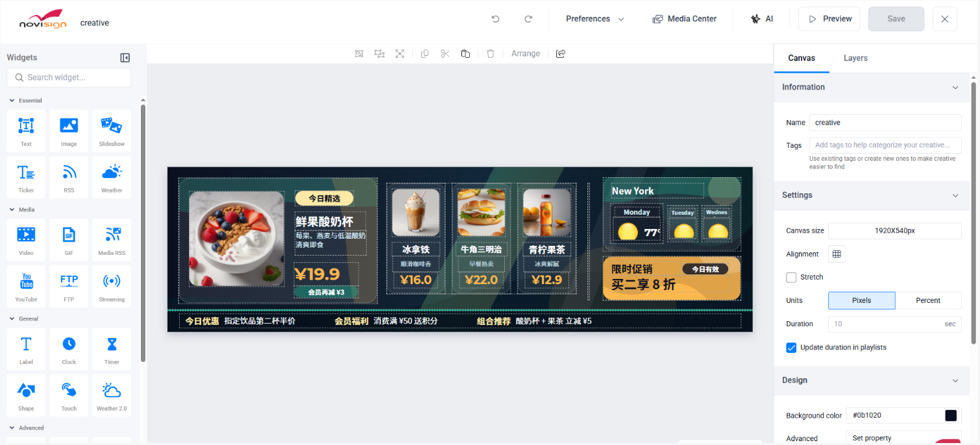Image resolution: width=980 pixels, height=445 pixels.
Task: Open the Arrange menu
Action: pyautogui.click(x=526, y=54)
